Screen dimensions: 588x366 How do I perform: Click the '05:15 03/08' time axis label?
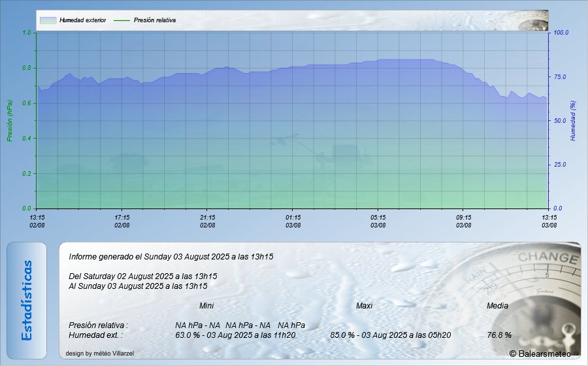(378, 222)
